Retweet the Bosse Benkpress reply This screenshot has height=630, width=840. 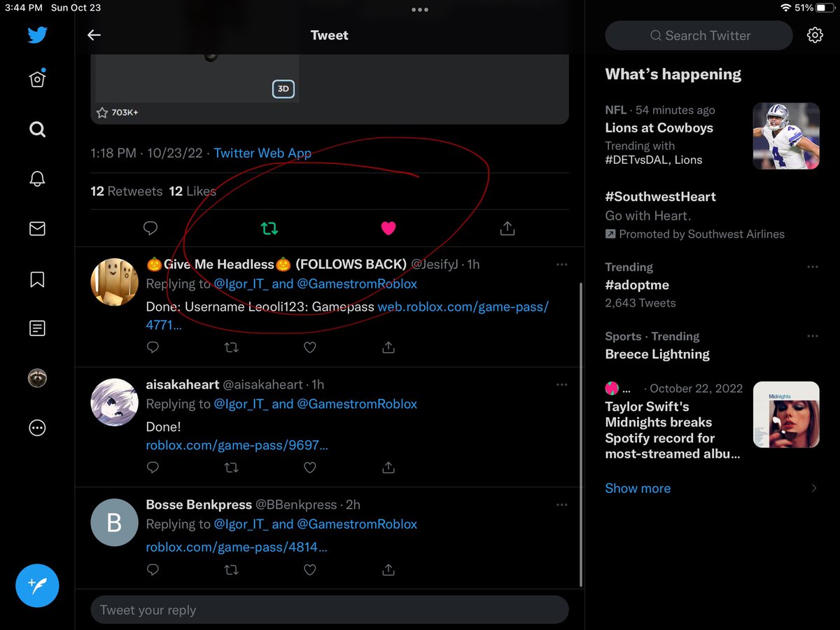[x=231, y=570]
